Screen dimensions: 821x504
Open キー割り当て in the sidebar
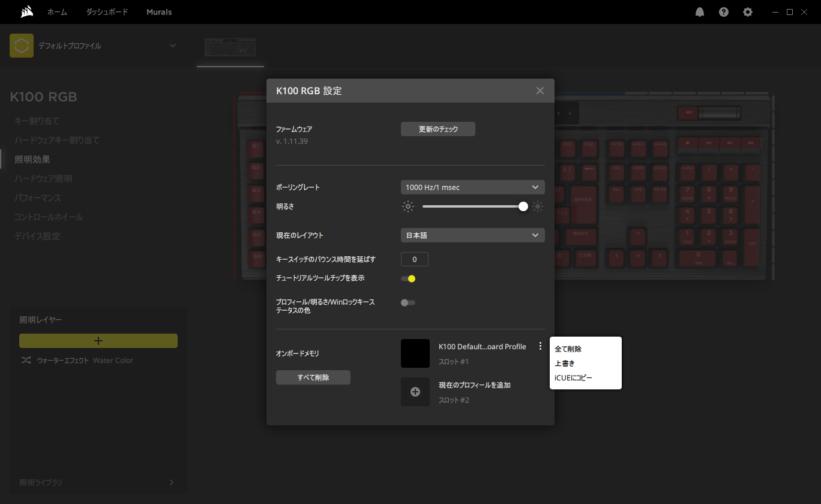pos(37,121)
